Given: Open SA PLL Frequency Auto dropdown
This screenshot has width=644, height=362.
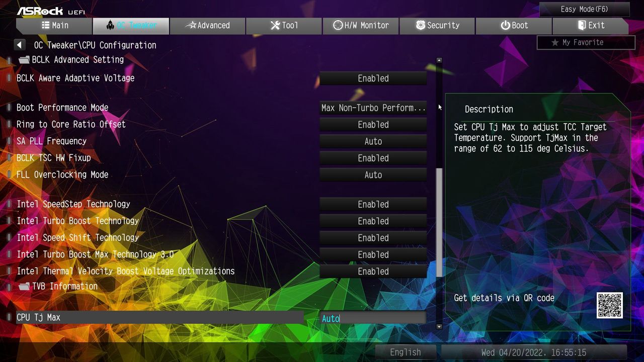Looking at the screenshot, I should [x=373, y=141].
